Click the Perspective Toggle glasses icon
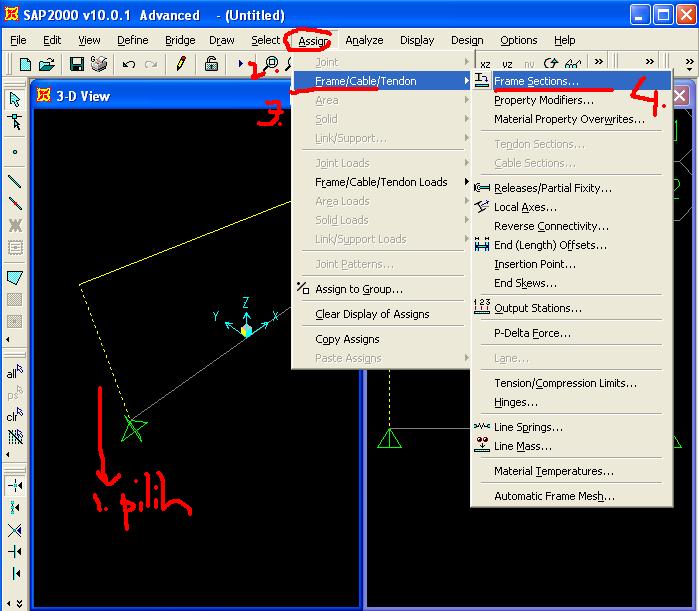 (x=573, y=64)
